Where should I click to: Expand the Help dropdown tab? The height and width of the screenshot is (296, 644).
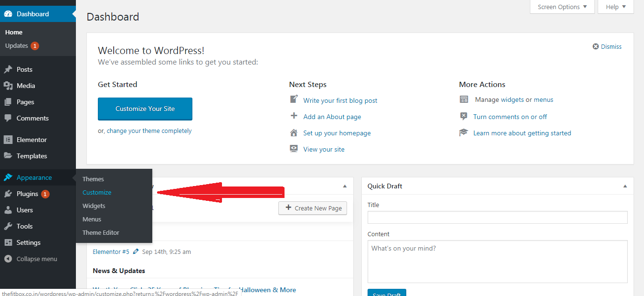click(x=616, y=7)
